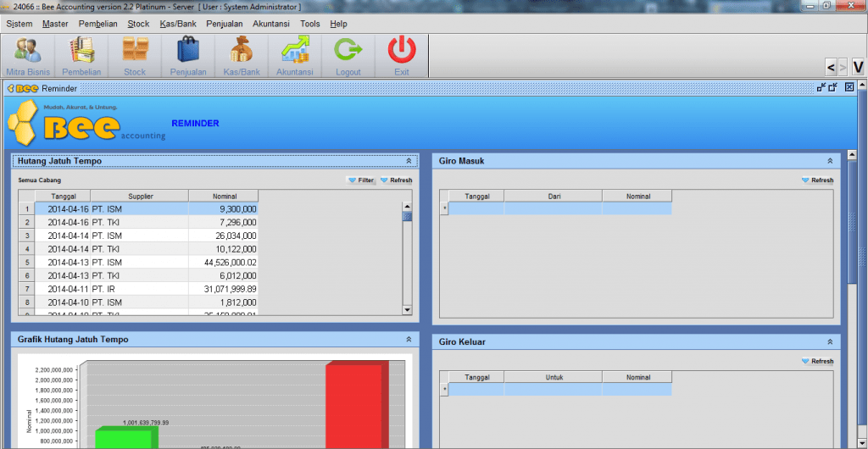Click the empty Untuk cell in Giro Keluar

[x=554, y=390]
